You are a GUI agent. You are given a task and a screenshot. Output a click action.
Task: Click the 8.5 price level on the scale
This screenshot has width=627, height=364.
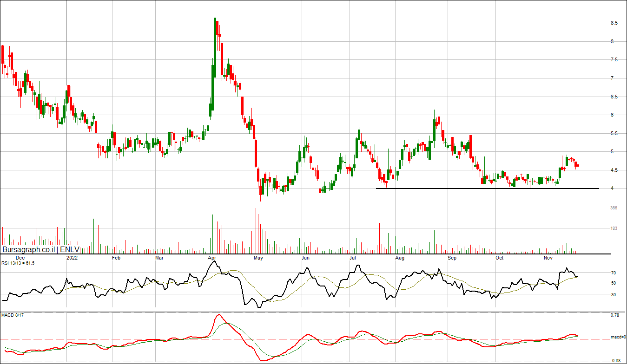(x=614, y=23)
